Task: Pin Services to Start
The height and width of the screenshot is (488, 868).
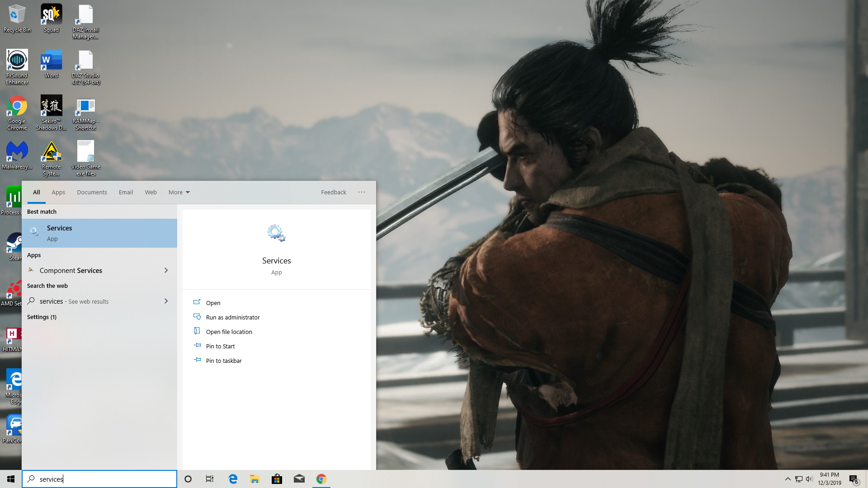Action: click(x=220, y=346)
